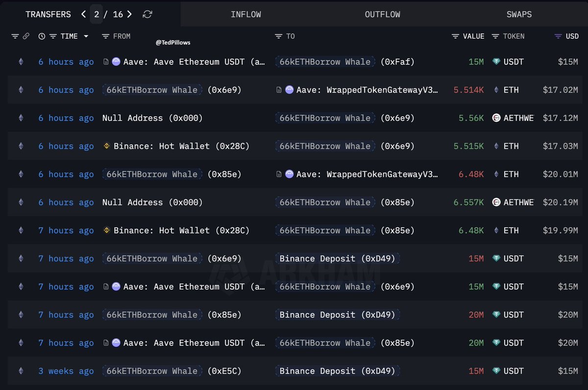Click the $17.12M USD amount
This screenshot has height=390, width=588.
coord(561,118)
